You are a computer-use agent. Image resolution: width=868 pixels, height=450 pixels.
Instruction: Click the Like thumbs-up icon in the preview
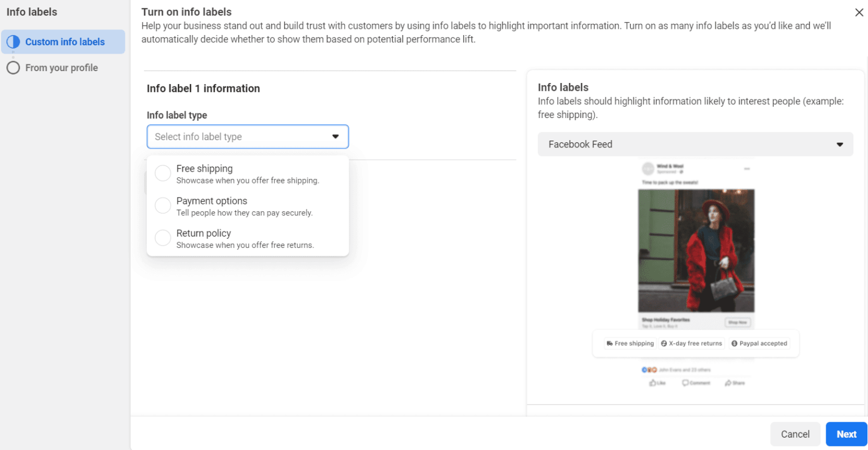pos(653,383)
